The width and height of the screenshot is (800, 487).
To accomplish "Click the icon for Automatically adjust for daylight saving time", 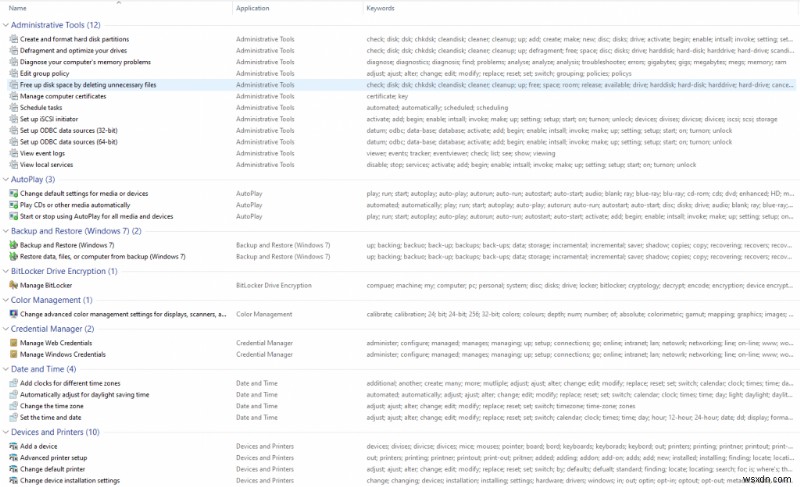I will (x=14, y=395).
